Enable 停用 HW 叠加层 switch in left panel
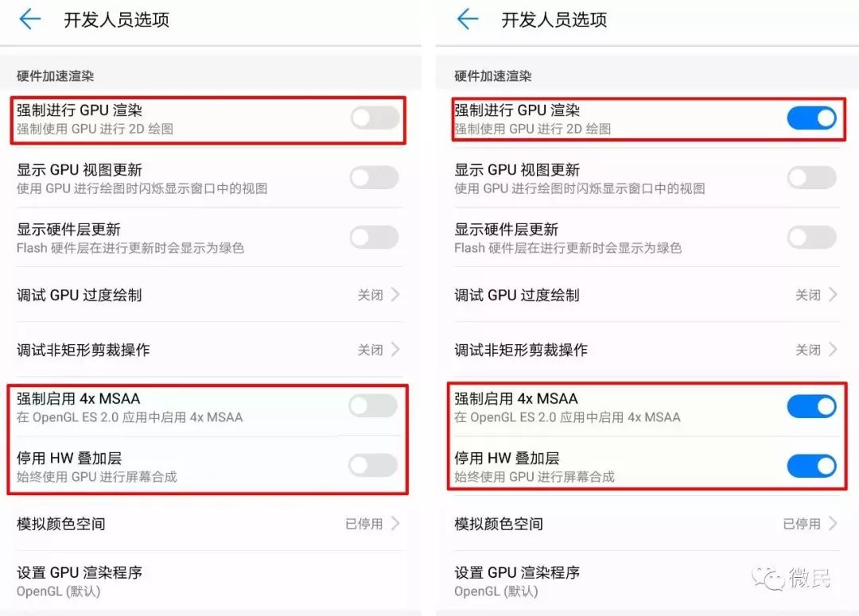 tap(373, 466)
